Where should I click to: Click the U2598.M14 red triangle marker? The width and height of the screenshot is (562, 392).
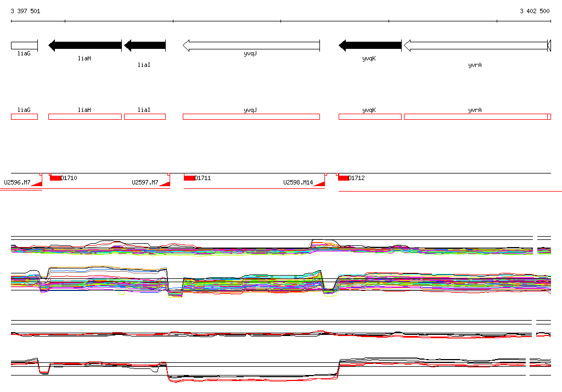tap(320, 183)
